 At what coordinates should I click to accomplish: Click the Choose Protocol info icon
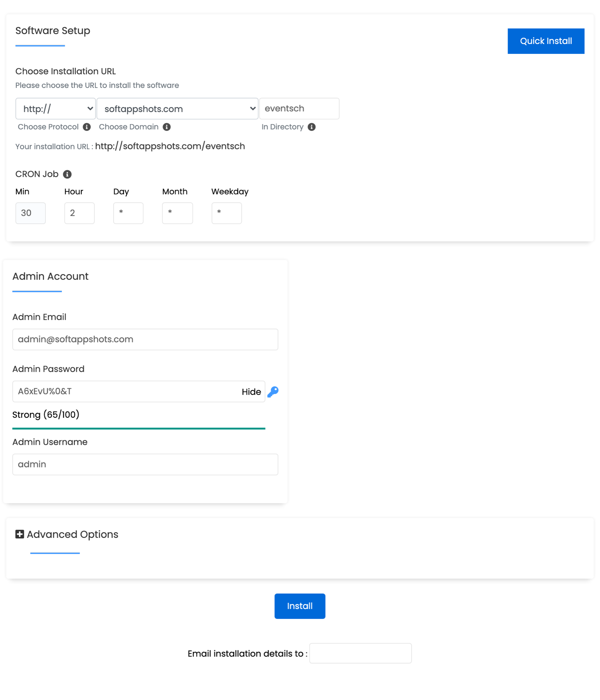coord(86,127)
